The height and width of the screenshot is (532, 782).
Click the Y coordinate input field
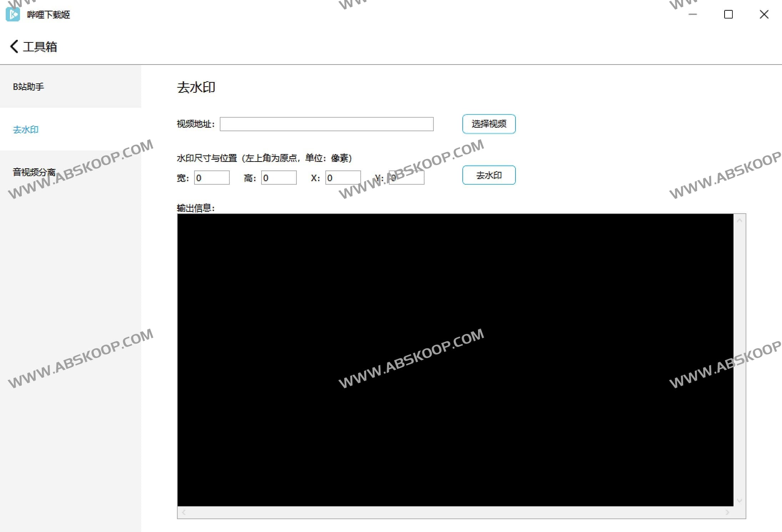point(406,178)
